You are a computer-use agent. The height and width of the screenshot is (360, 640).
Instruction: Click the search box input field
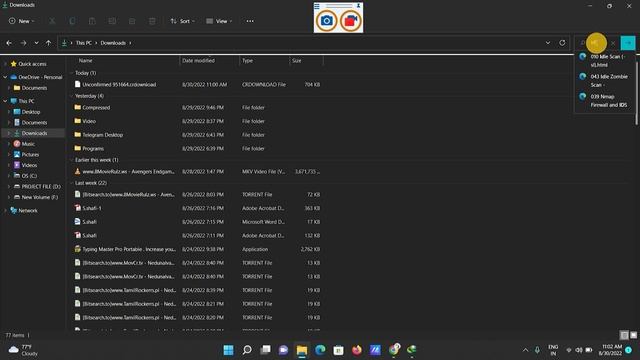coord(598,43)
